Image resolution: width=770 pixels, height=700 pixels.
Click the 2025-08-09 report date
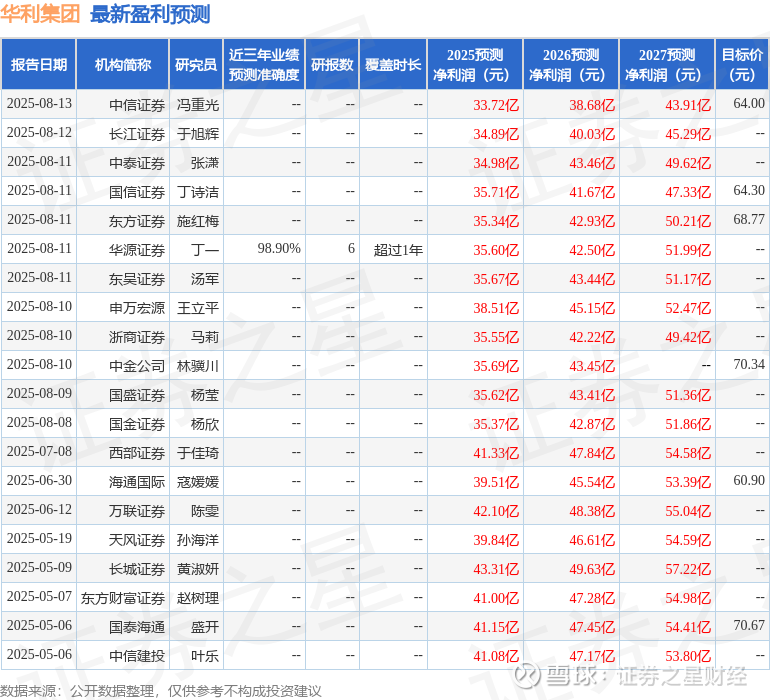tap(39, 393)
